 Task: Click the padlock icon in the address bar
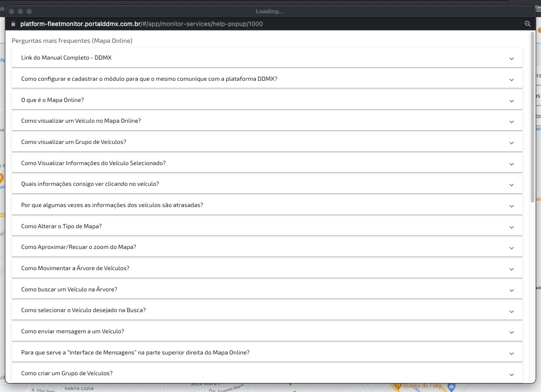click(13, 24)
